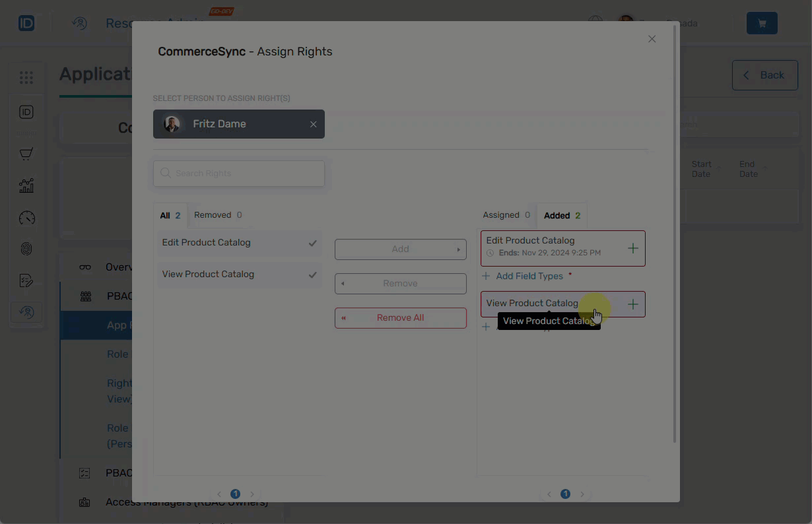Image resolution: width=812 pixels, height=524 pixels.
Task: Select the ID badge icon in sidebar
Action: (x=26, y=112)
